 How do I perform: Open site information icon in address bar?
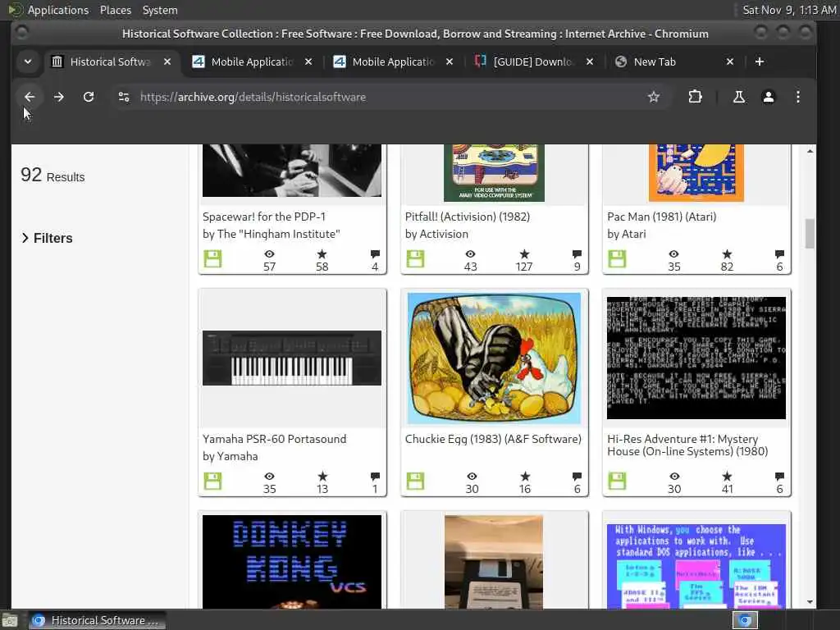pos(124,97)
